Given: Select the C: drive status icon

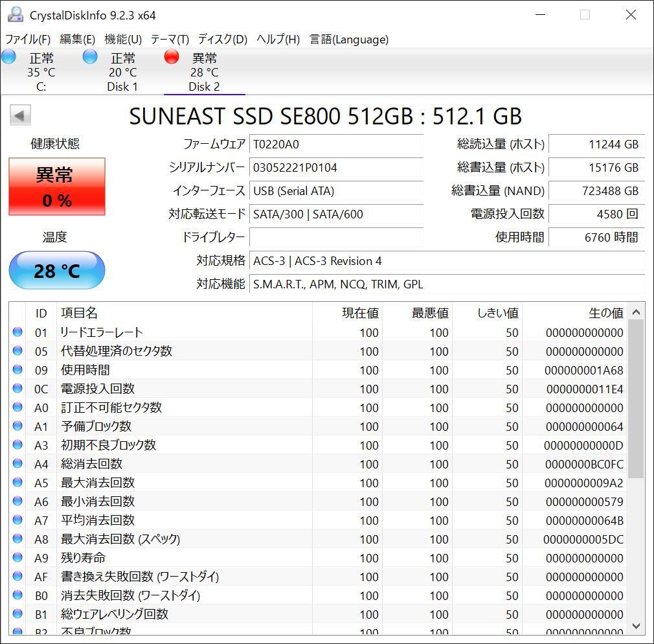Looking at the screenshot, I should coord(9,57).
